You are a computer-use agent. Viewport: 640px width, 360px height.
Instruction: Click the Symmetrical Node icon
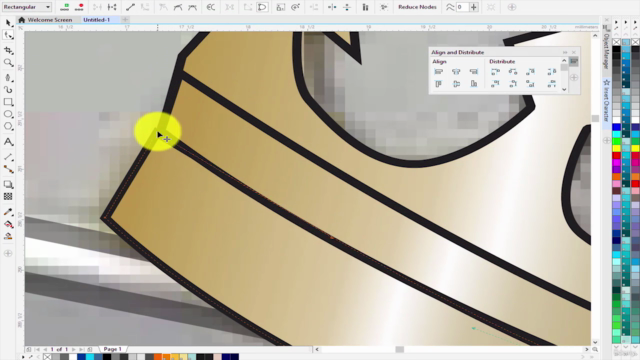tap(192, 7)
